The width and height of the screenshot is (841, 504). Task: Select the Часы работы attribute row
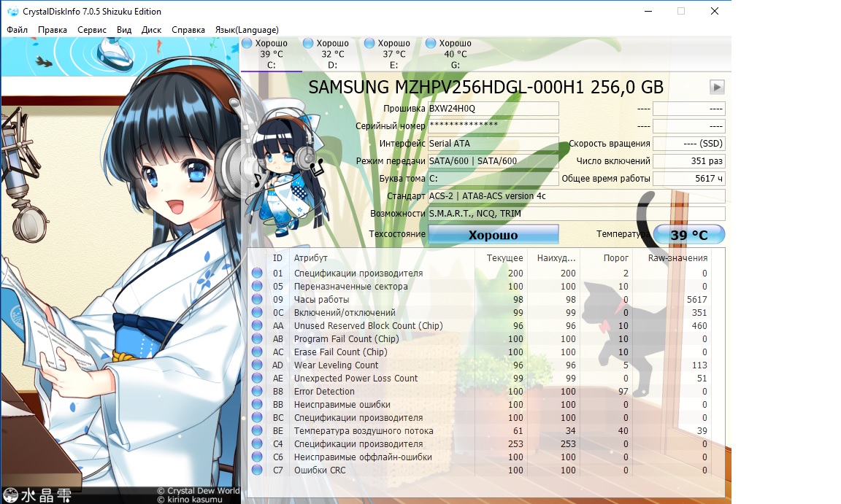480,299
